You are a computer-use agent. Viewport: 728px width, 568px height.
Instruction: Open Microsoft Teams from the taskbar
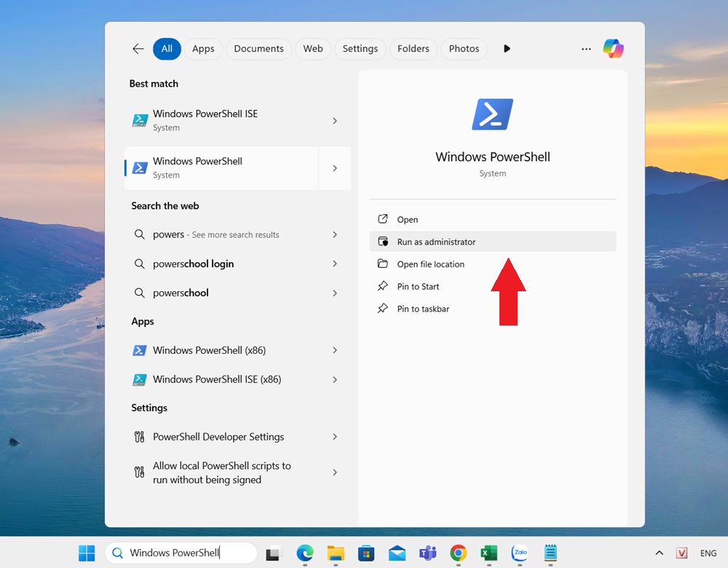point(427,553)
